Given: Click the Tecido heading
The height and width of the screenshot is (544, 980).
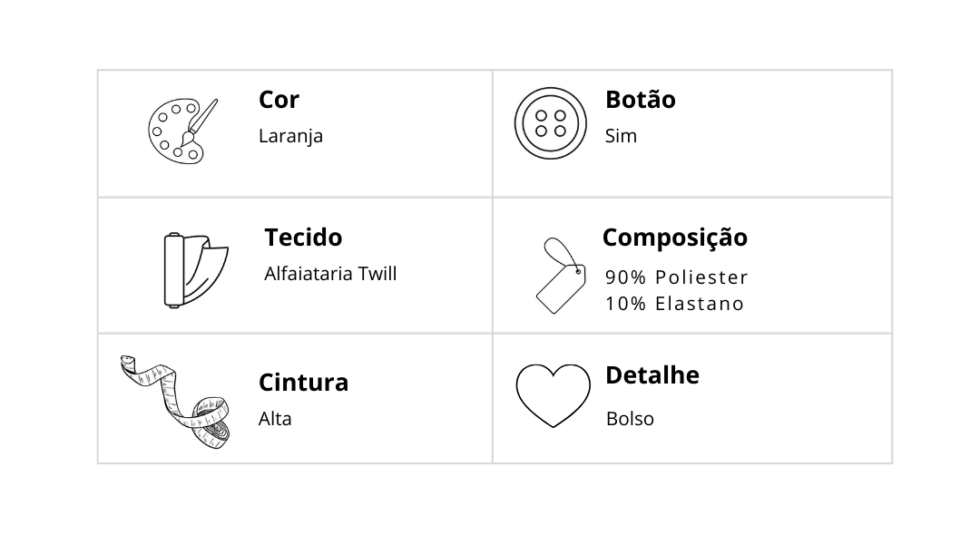Looking at the screenshot, I should pyautogui.click(x=303, y=238).
